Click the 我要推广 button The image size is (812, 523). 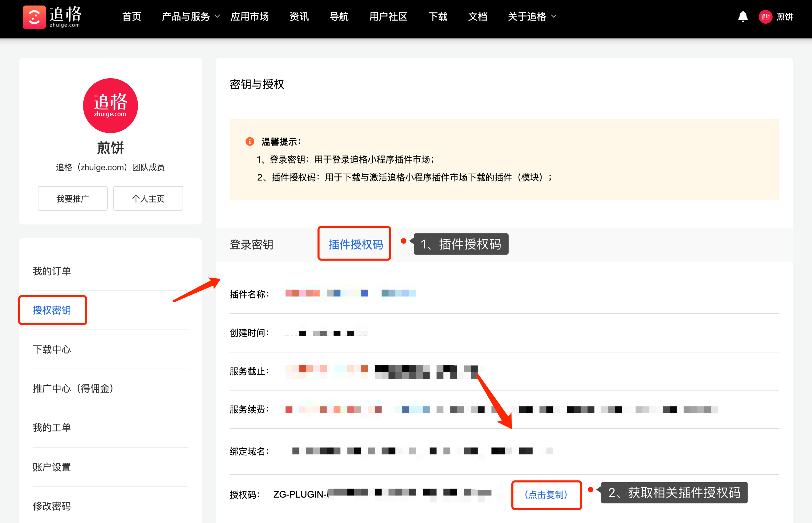pyautogui.click(x=73, y=198)
